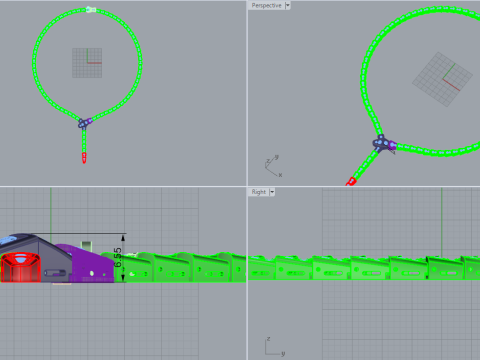The image size is (480, 360).
Task: Select the red tip in Perspective viewport
Action: (x=351, y=182)
